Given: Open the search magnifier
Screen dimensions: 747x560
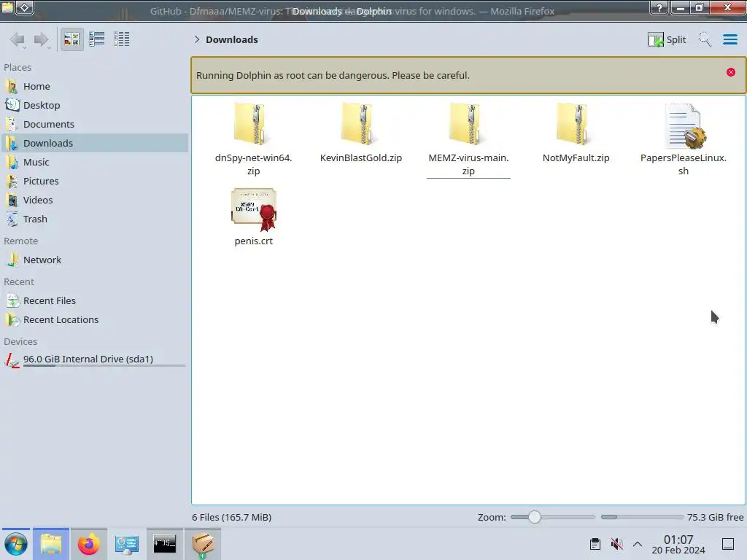Looking at the screenshot, I should coord(705,39).
